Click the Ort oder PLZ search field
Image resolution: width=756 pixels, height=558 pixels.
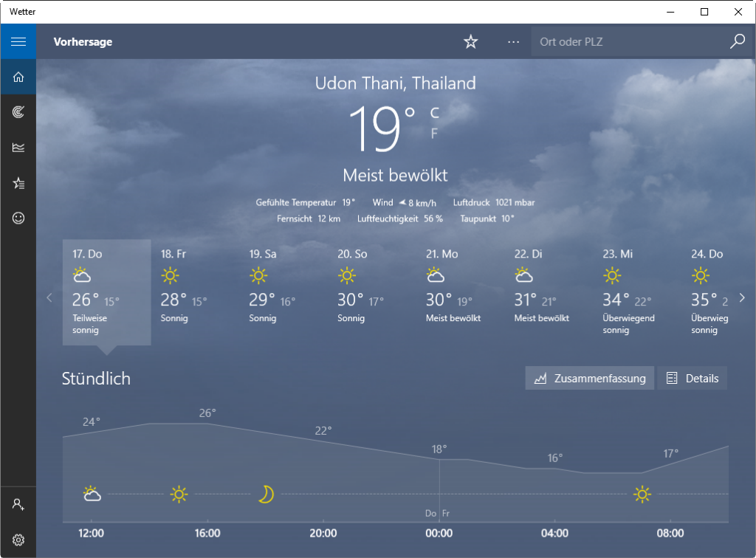pos(626,42)
